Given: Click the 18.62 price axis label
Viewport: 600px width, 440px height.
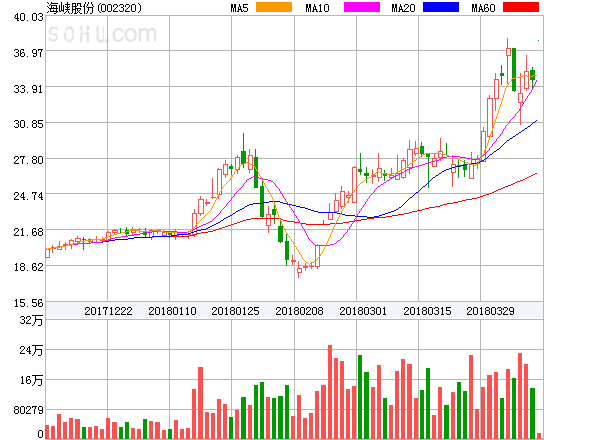Looking at the screenshot, I should (29, 267).
